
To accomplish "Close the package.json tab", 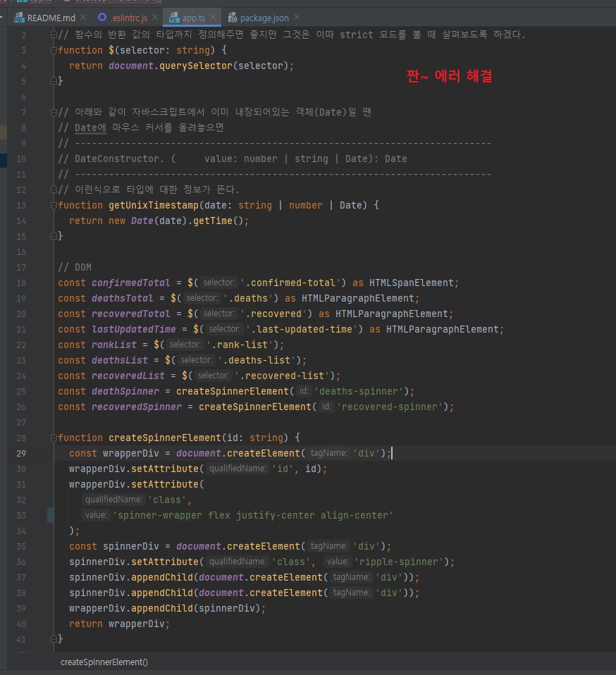I will click(x=295, y=18).
